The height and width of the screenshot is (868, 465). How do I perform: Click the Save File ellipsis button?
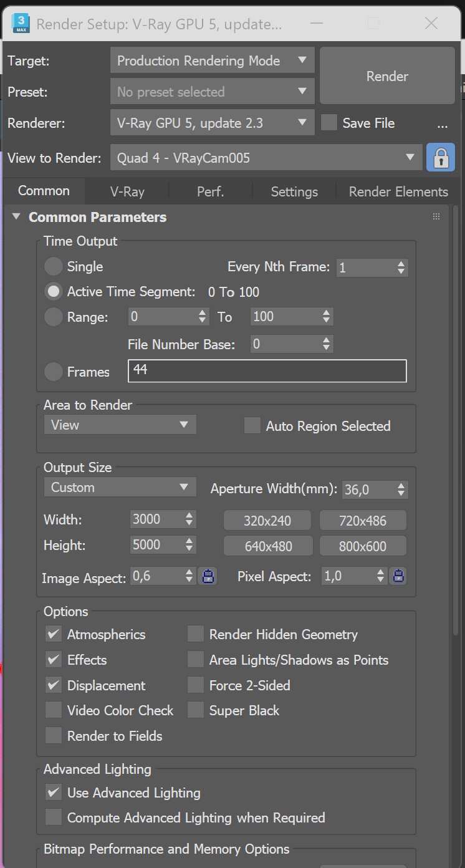pyautogui.click(x=443, y=124)
